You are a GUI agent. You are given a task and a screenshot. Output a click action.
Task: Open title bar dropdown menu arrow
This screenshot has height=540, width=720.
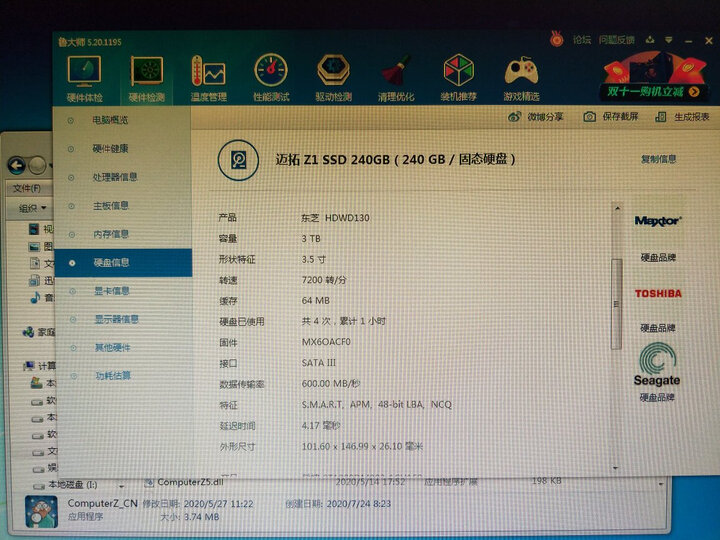pos(669,40)
